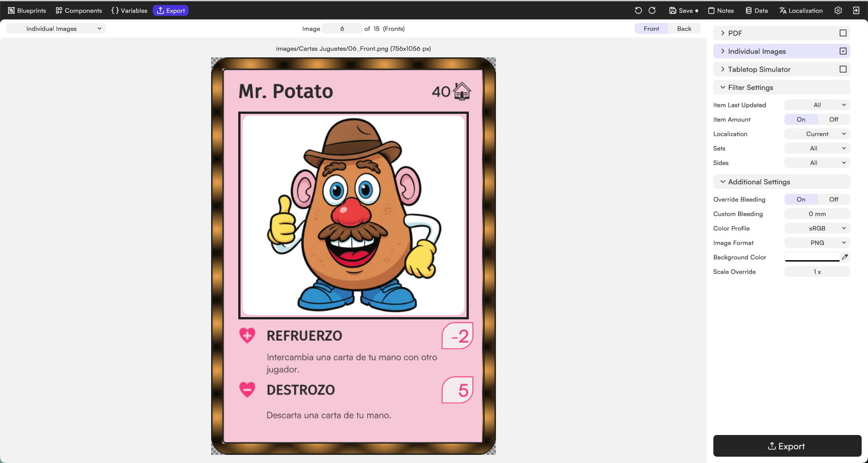868x463 pixels.
Task: Click the Mr. Potato card preview image
Action: pyautogui.click(x=354, y=256)
